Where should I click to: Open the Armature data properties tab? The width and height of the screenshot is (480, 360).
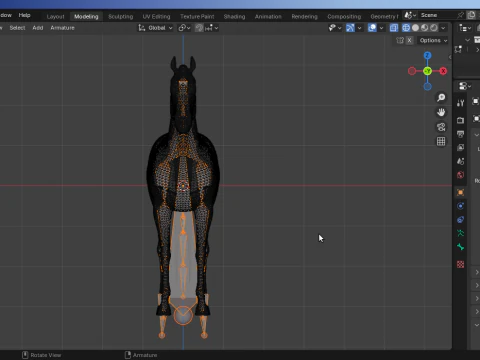click(x=461, y=233)
